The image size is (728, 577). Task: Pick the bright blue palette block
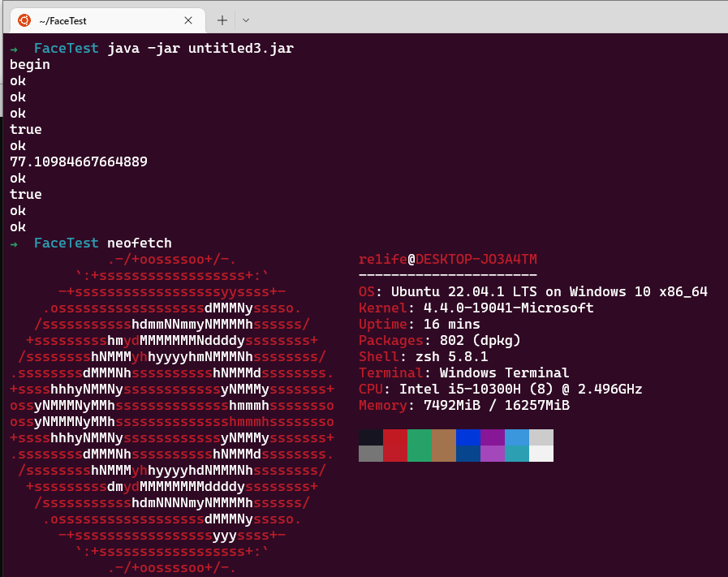click(468, 437)
